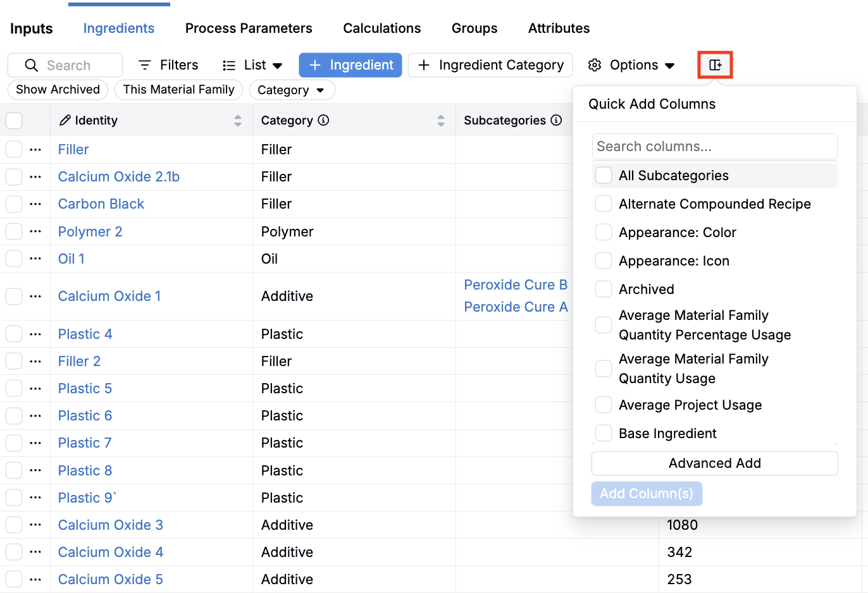
Task: Click into the Search columns field
Action: (x=715, y=146)
